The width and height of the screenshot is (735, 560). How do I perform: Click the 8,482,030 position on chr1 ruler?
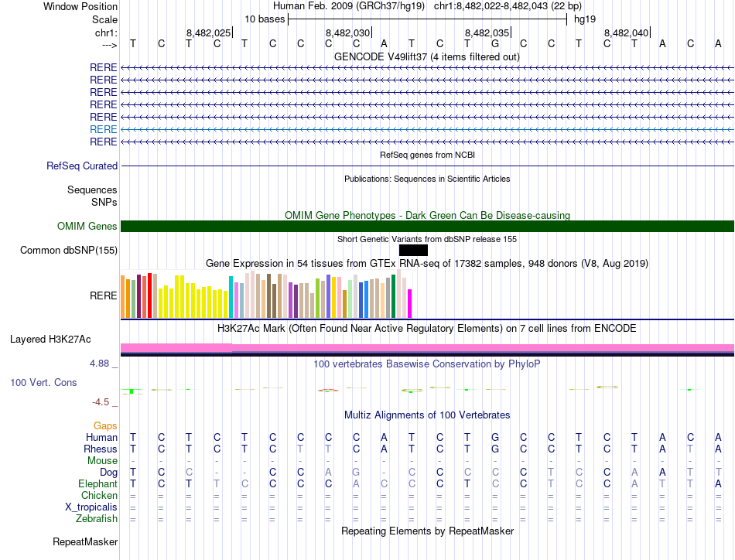click(x=348, y=33)
